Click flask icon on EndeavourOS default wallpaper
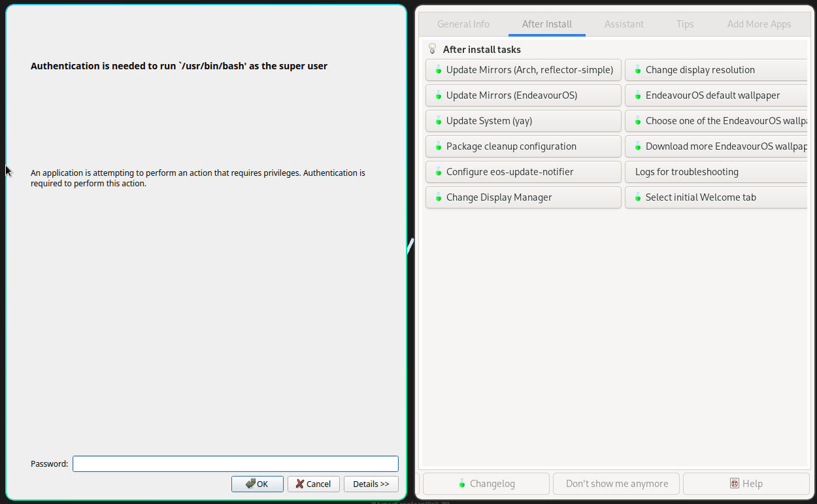The height and width of the screenshot is (504, 817). pyautogui.click(x=638, y=95)
